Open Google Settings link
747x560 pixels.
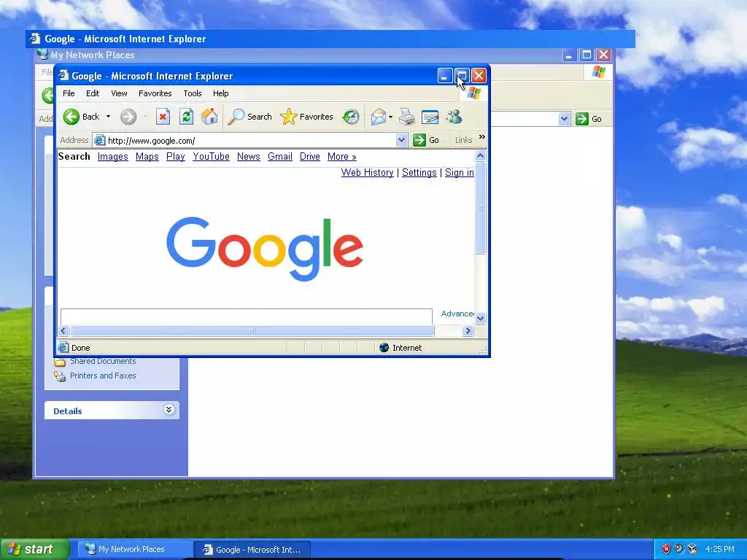tap(419, 172)
